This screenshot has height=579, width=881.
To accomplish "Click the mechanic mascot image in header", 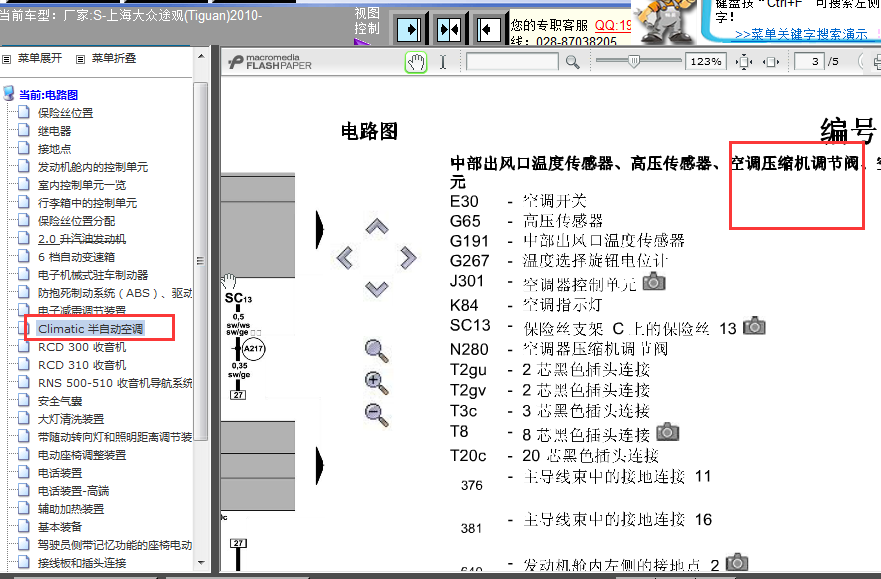I will [665, 21].
